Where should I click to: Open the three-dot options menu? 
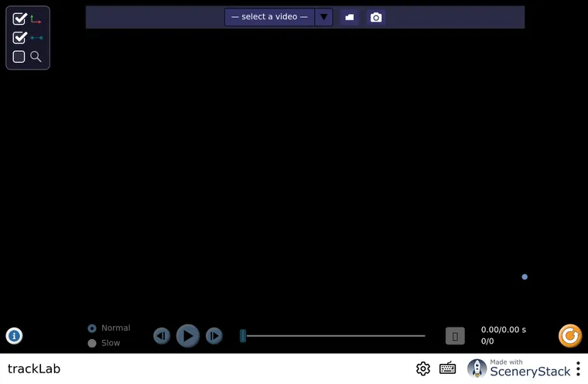point(578,369)
